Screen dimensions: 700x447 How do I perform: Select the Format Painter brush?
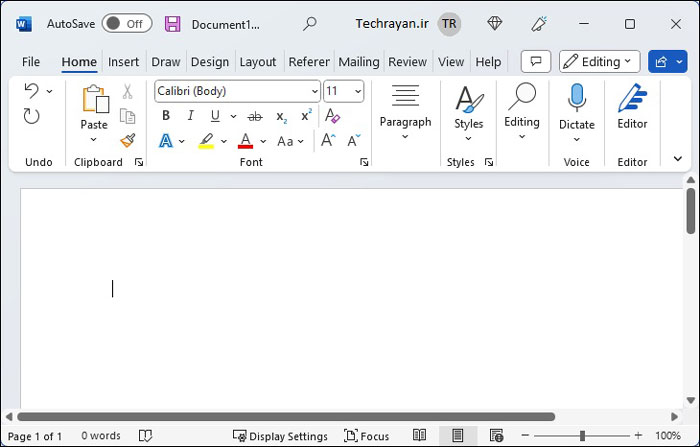[128, 141]
